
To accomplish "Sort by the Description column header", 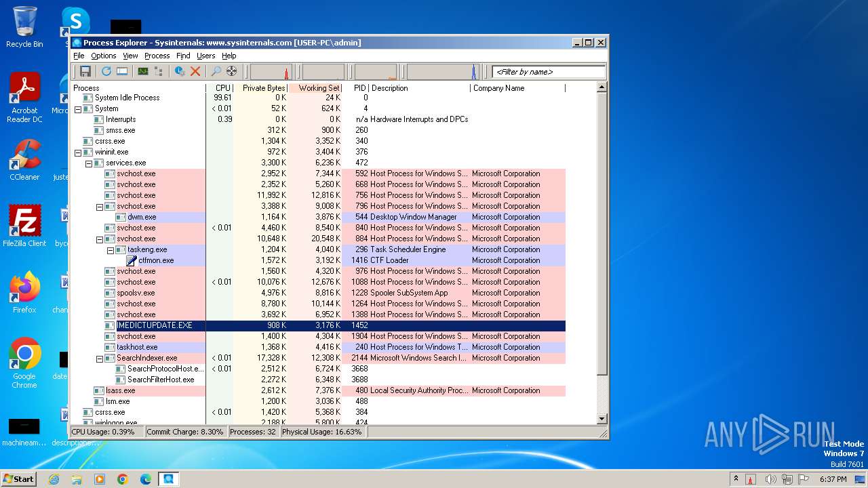I will (x=420, y=88).
